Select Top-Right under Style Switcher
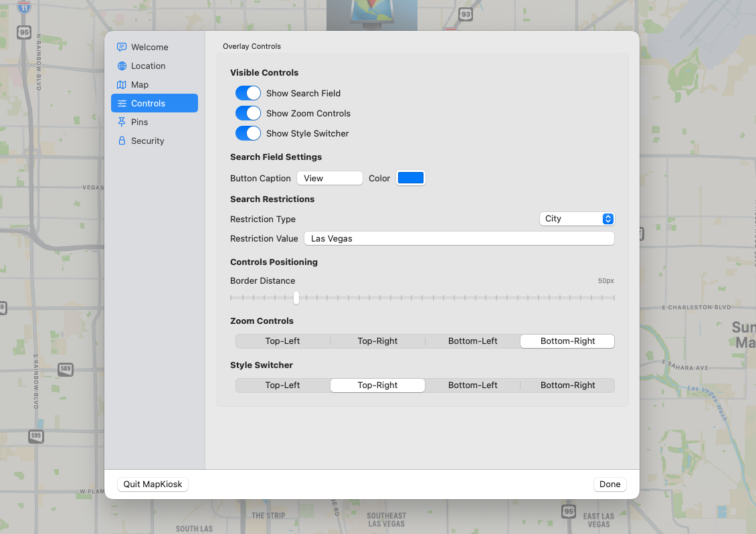The height and width of the screenshot is (534, 756). coord(377,385)
